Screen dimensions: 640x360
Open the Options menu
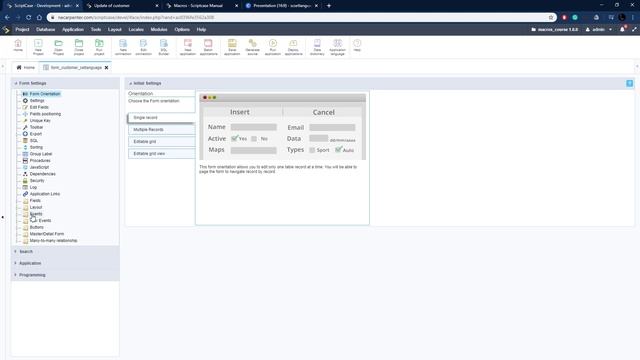(182, 29)
